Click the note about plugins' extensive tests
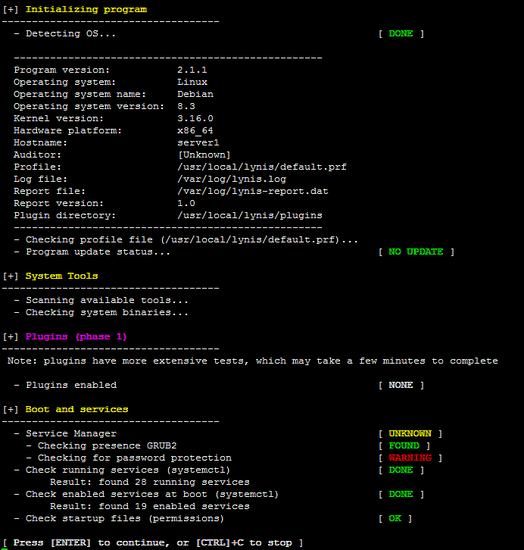This screenshot has width=524, height=550. pyautogui.click(x=253, y=361)
